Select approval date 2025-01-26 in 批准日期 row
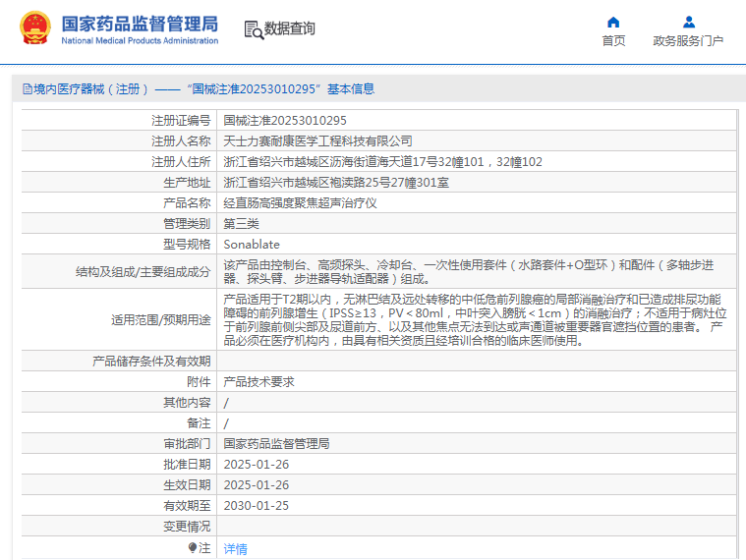This screenshot has height=560, width=746. [257, 465]
